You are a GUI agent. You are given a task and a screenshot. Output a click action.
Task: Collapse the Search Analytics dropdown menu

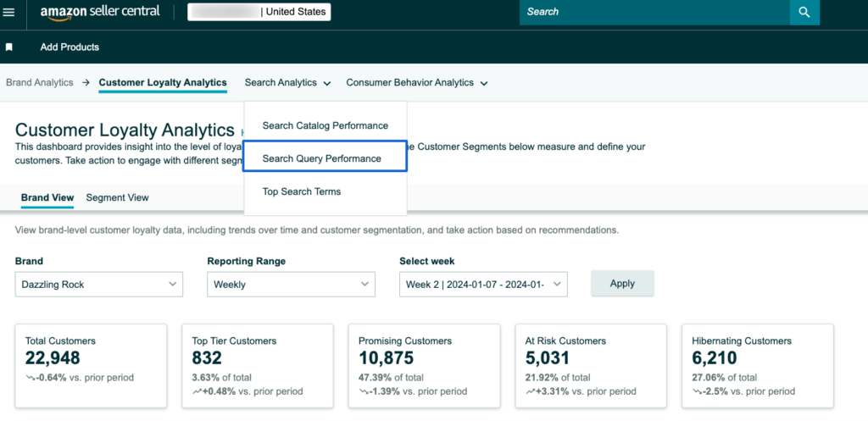(288, 82)
